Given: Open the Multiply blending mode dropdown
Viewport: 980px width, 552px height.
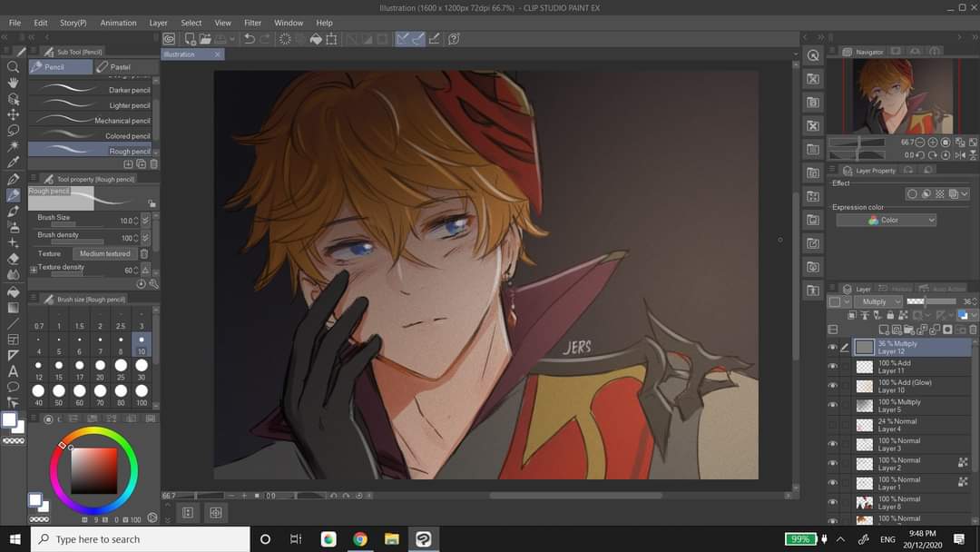Looking at the screenshot, I should [x=878, y=301].
